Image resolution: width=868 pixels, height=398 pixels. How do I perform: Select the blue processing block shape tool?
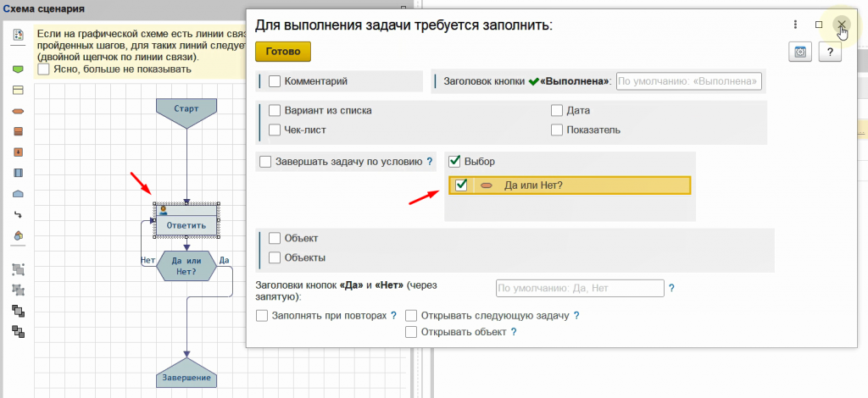[19, 173]
